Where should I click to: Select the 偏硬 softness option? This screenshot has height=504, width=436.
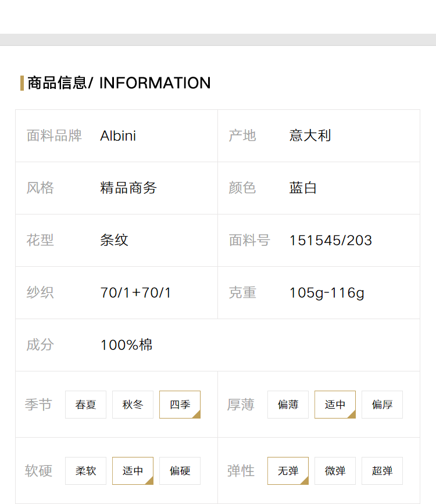click(180, 471)
